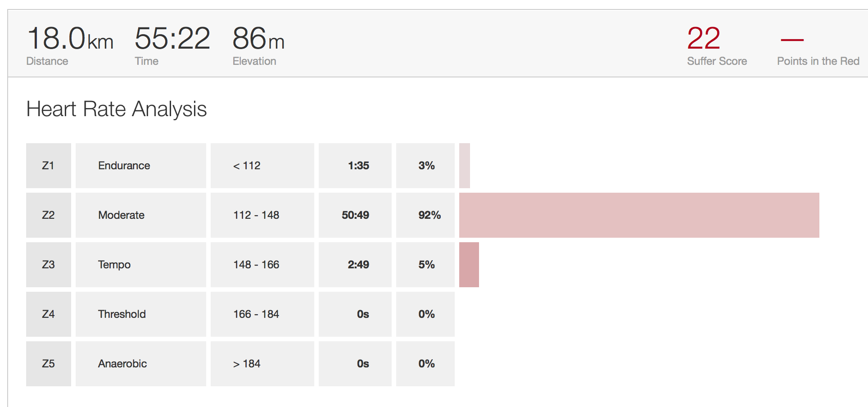Click the Endurance zone name
This screenshot has width=868, height=407.
click(x=124, y=166)
